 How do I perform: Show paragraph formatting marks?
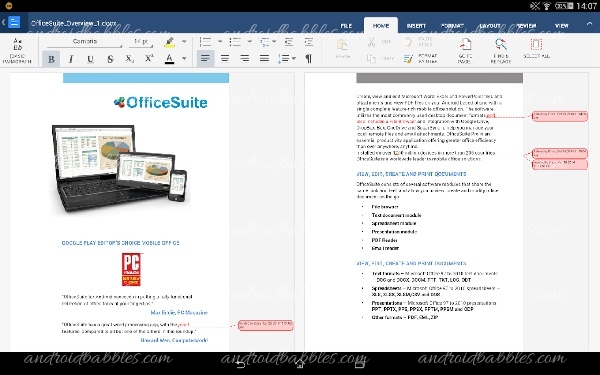click(308, 59)
